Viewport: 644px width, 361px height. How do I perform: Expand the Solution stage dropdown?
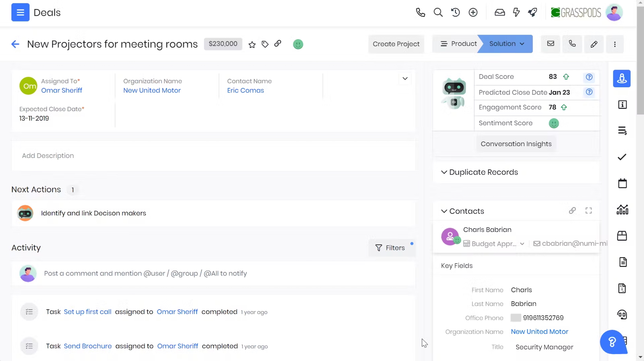(x=522, y=44)
